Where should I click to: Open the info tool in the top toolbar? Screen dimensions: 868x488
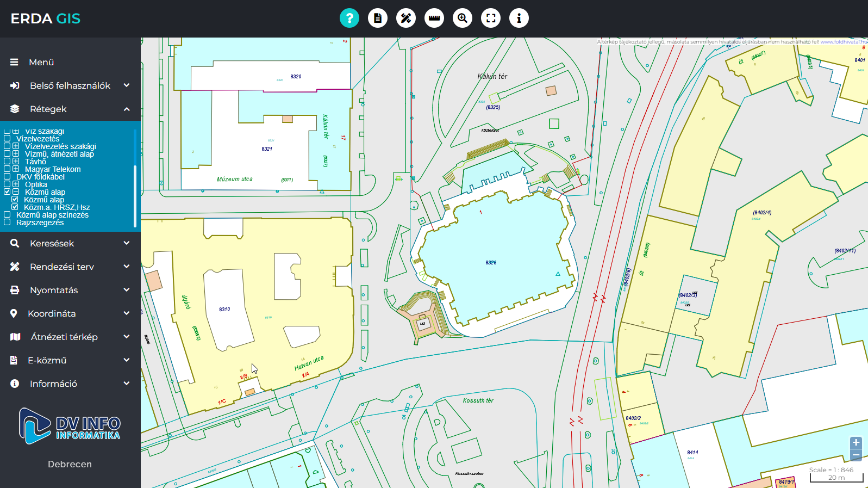[x=519, y=18]
